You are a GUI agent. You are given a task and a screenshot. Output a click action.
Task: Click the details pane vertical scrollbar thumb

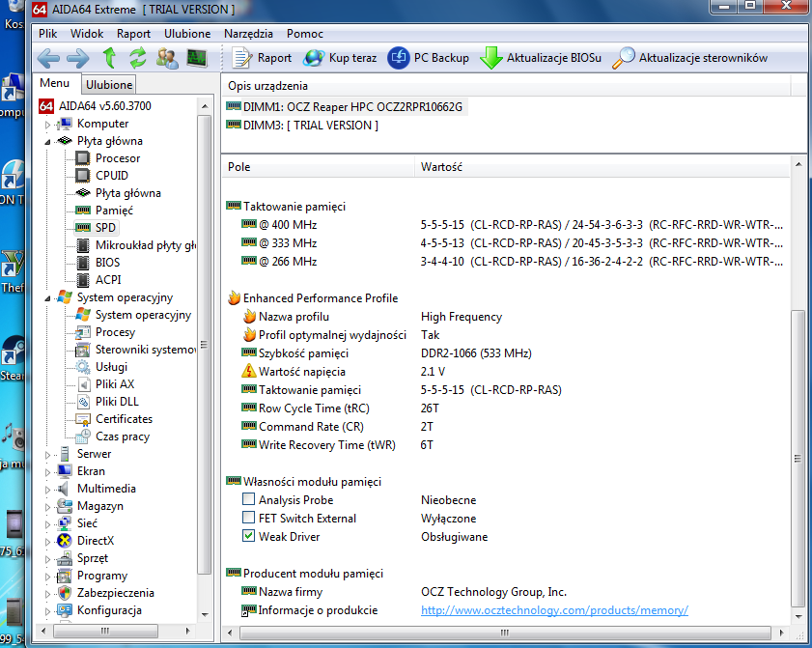click(x=798, y=459)
